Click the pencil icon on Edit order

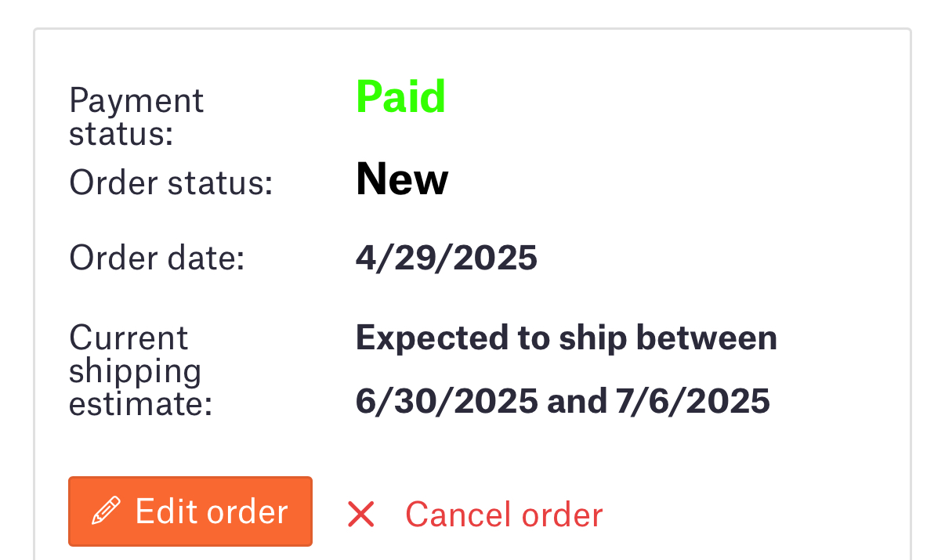pos(106,511)
